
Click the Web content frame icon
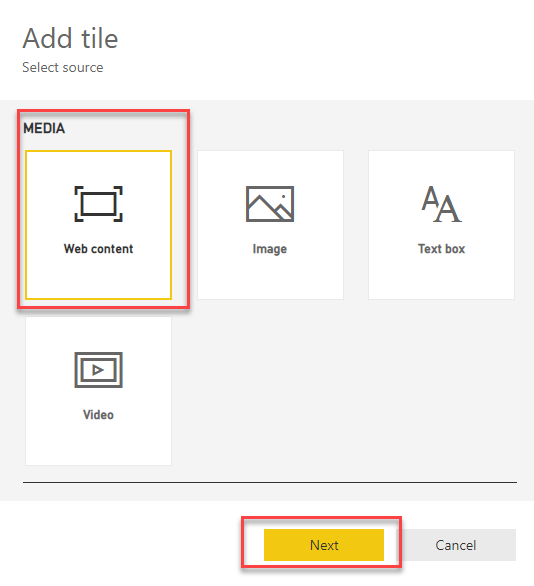[98, 204]
